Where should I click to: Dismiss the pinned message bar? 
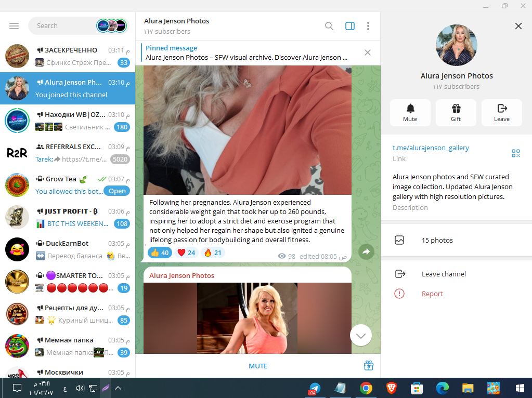click(x=368, y=52)
